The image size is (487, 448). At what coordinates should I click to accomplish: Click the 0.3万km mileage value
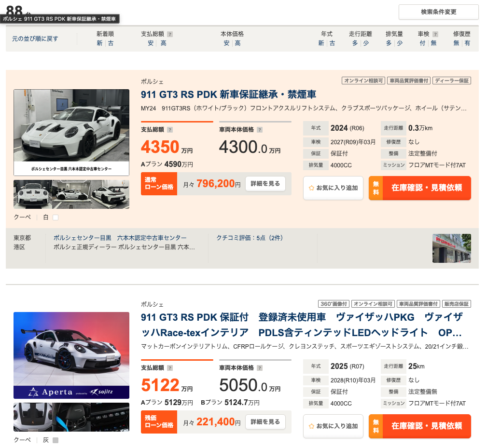point(420,128)
